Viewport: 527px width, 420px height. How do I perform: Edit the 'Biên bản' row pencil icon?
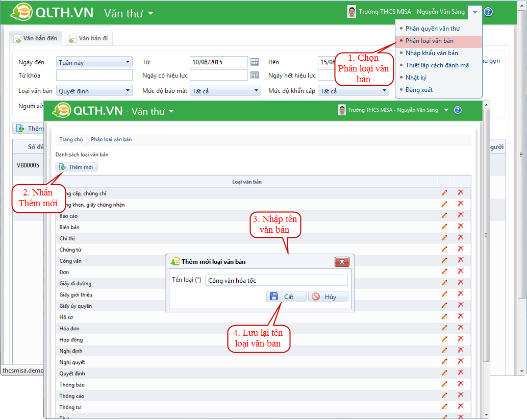coord(444,227)
